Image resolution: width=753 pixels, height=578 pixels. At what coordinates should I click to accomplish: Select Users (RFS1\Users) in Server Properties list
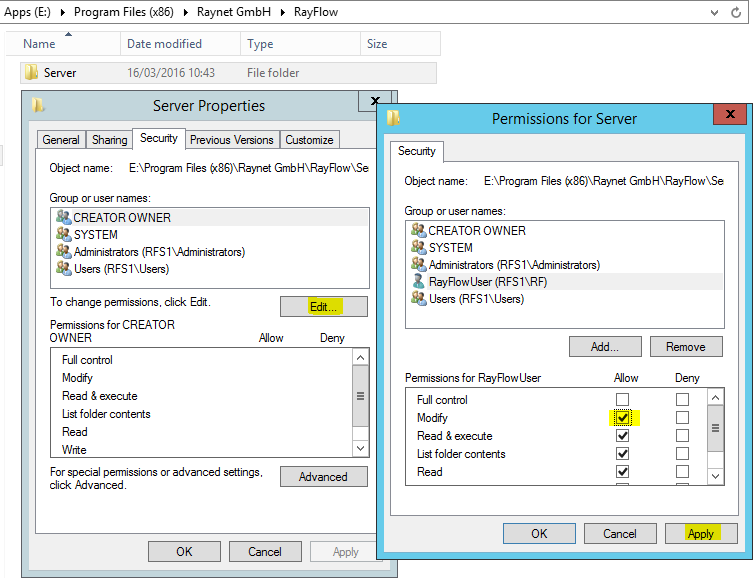tap(210, 269)
